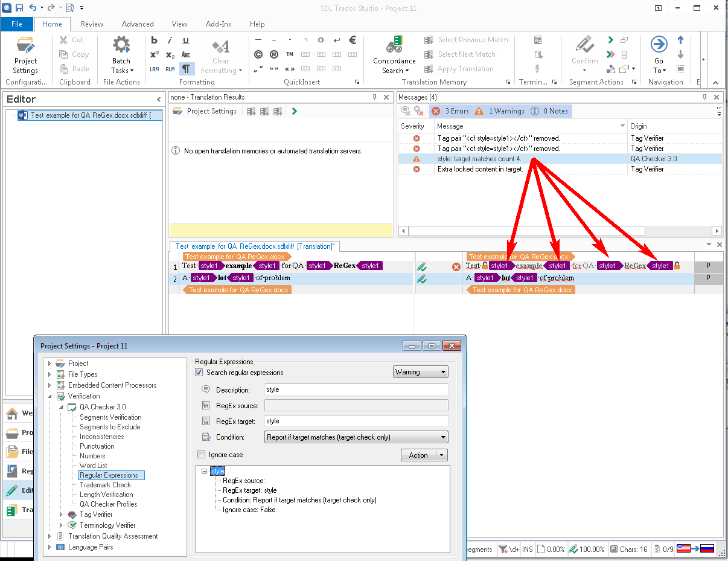The width and height of the screenshot is (728, 561).
Task: Expand the Project tree node
Action: pos(49,364)
